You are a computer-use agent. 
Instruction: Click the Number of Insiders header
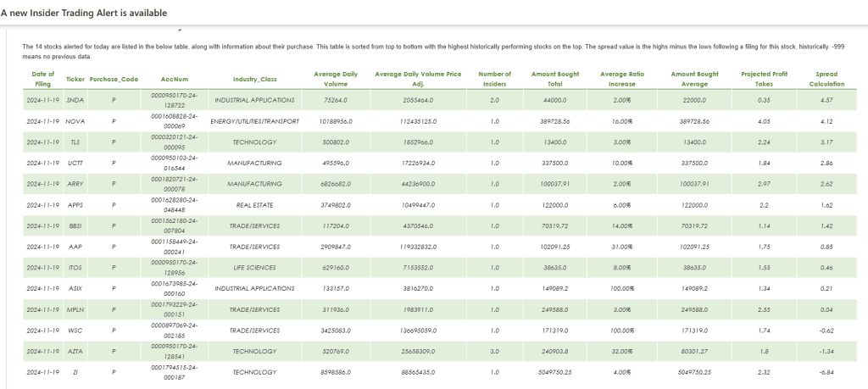click(493, 79)
